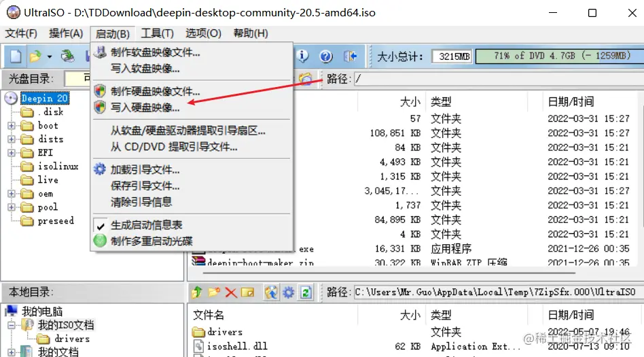
Task: Select the .disk folder in disc tree
Action: (x=50, y=112)
